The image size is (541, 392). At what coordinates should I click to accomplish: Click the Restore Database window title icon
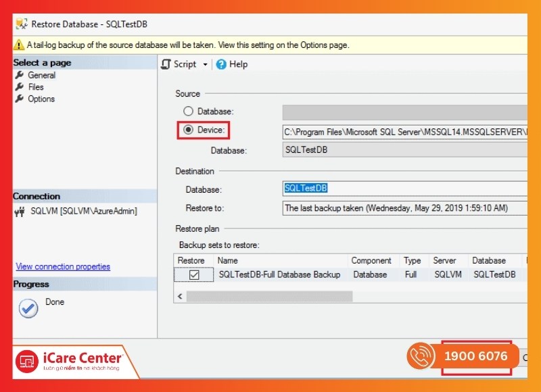[x=22, y=24]
